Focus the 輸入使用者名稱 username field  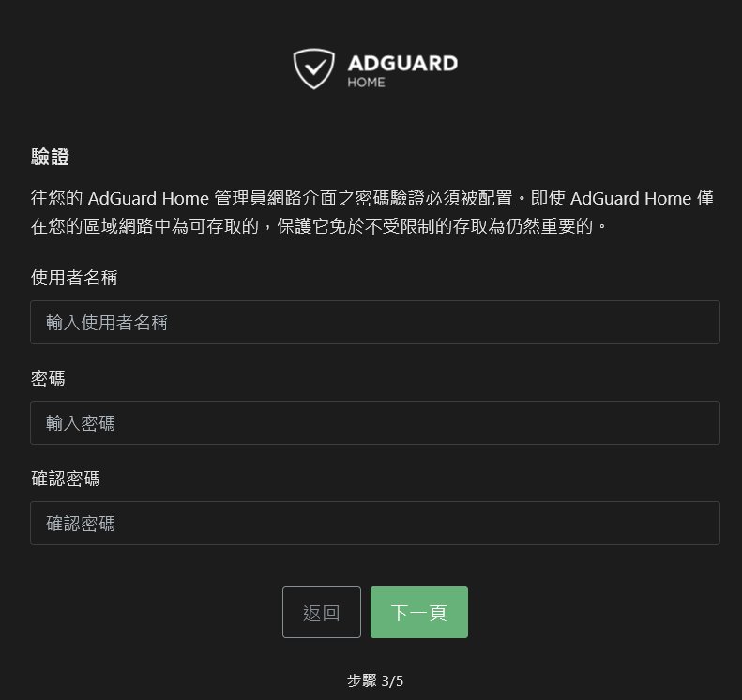[x=375, y=322]
